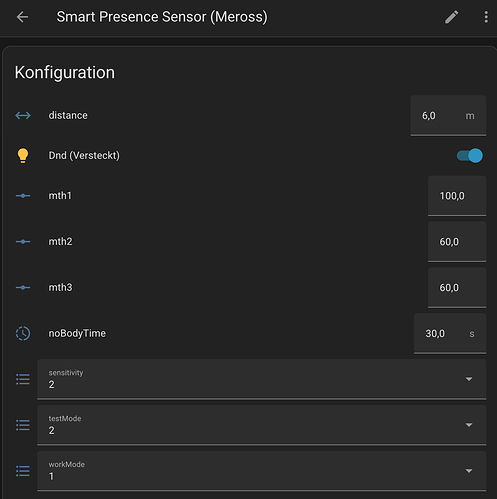Open the three-dot overflow menu

(x=486, y=17)
